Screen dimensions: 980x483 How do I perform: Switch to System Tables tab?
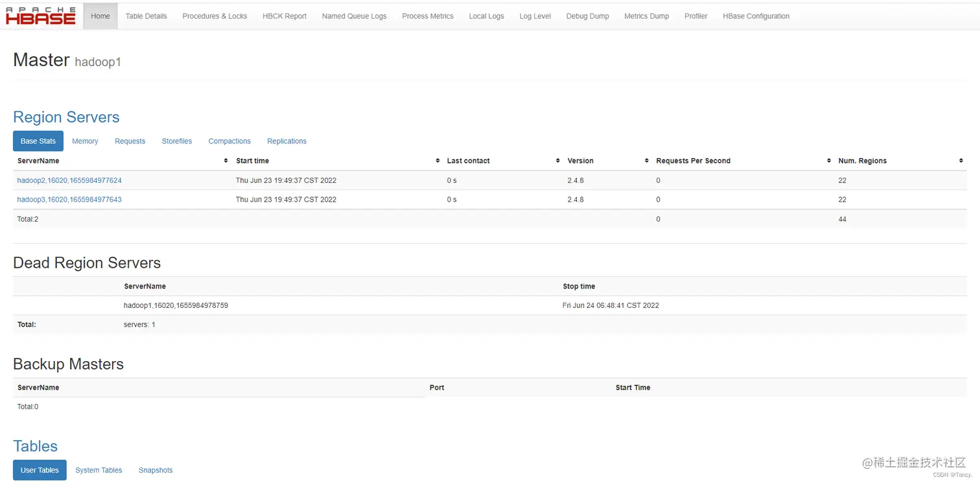tap(99, 470)
